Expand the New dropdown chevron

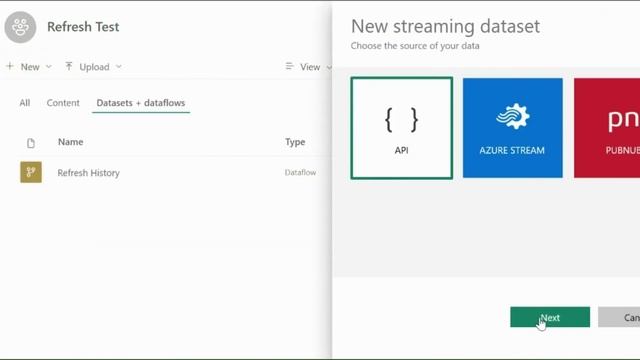click(x=49, y=67)
